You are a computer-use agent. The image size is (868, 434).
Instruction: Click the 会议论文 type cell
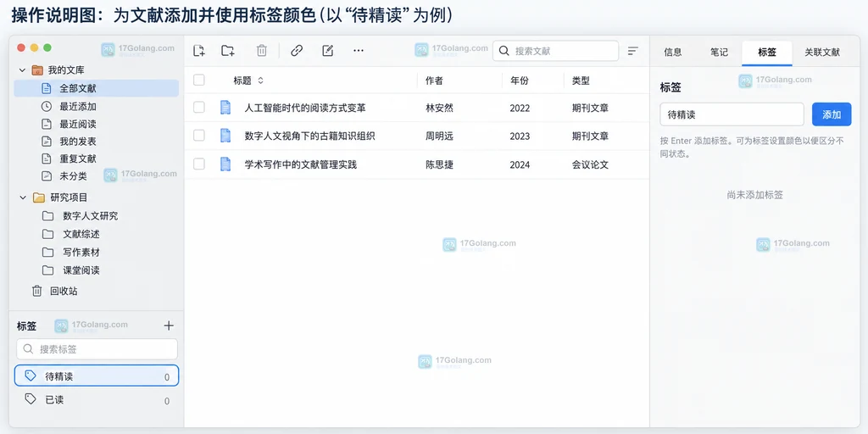[x=590, y=164]
